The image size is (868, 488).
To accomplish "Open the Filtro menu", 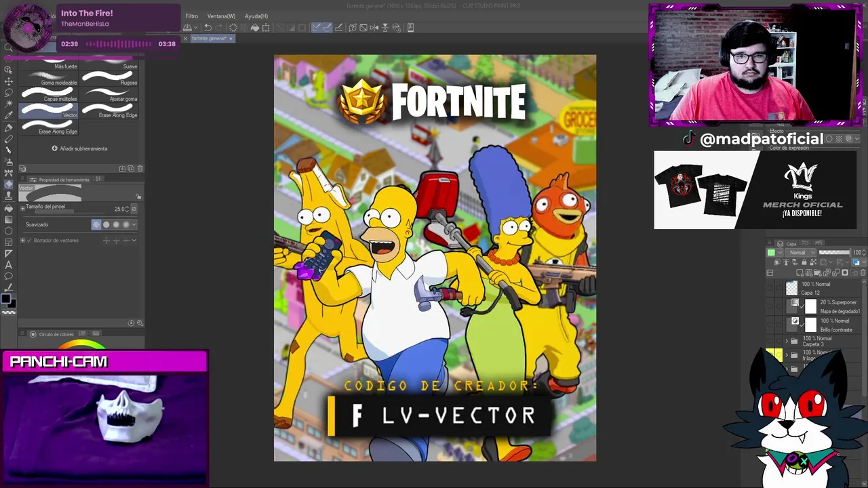I will [x=192, y=16].
